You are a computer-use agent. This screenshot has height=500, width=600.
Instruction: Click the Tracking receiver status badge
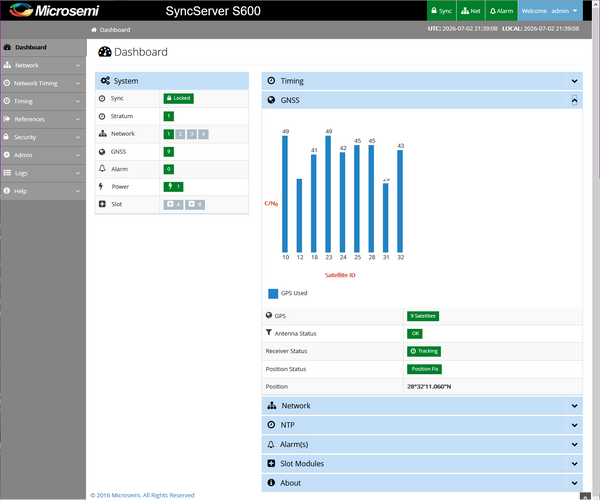pos(424,351)
